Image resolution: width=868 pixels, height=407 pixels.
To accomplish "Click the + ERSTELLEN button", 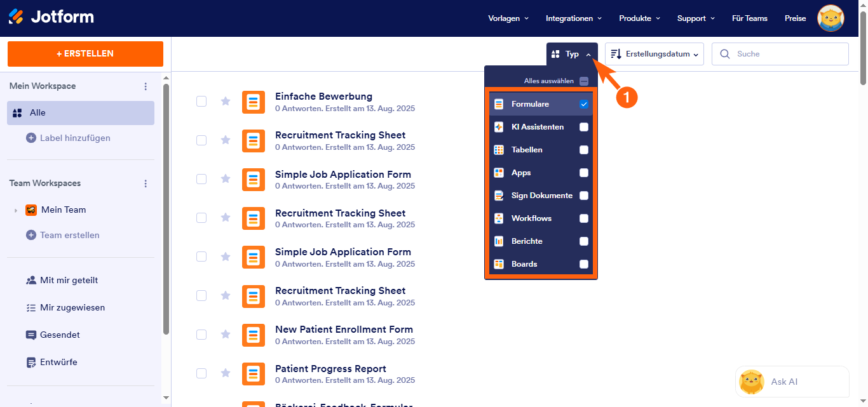I will tap(85, 54).
